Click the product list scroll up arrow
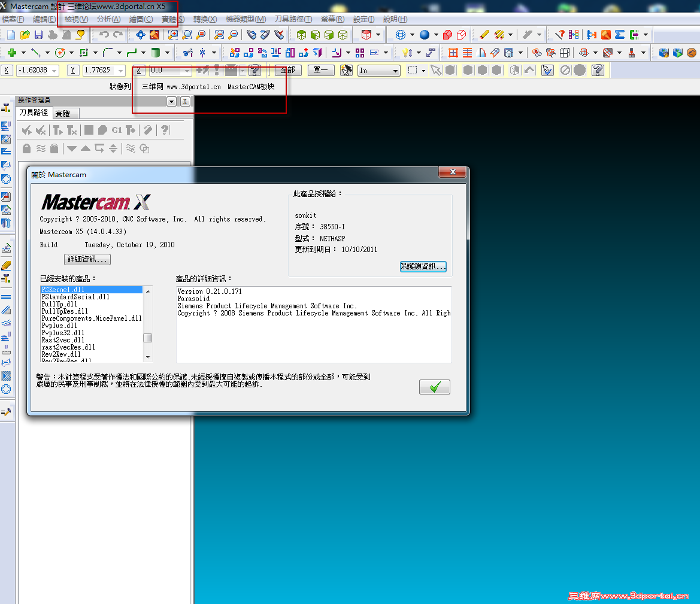Image resolution: width=700 pixels, height=604 pixels. pyautogui.click(x=148, y=291)
